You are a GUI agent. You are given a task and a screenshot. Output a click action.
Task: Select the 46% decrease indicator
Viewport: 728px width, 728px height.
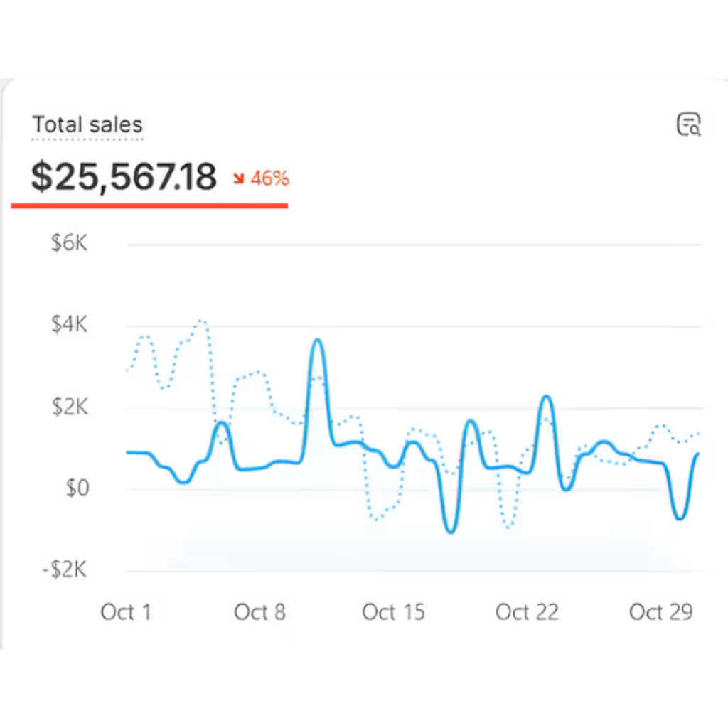[x=269, y=179]
